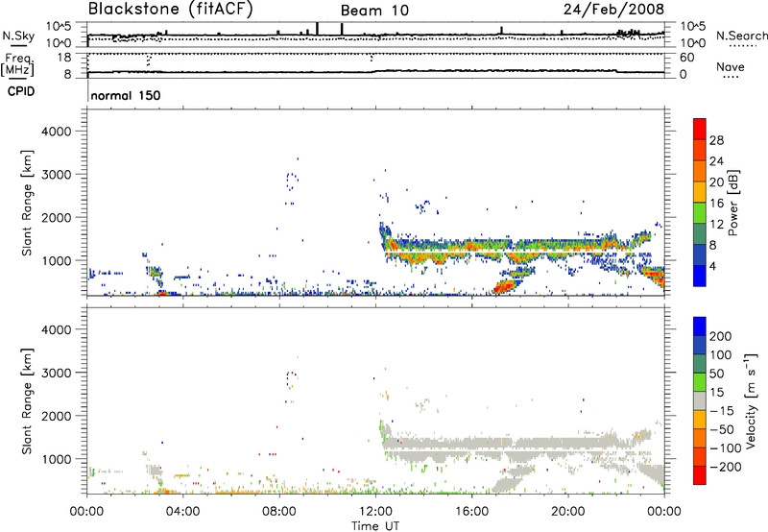The height and width of the screenshot is (532, 768).
Task: Click '4000' tick in the power panel
Action: point(57,132)
